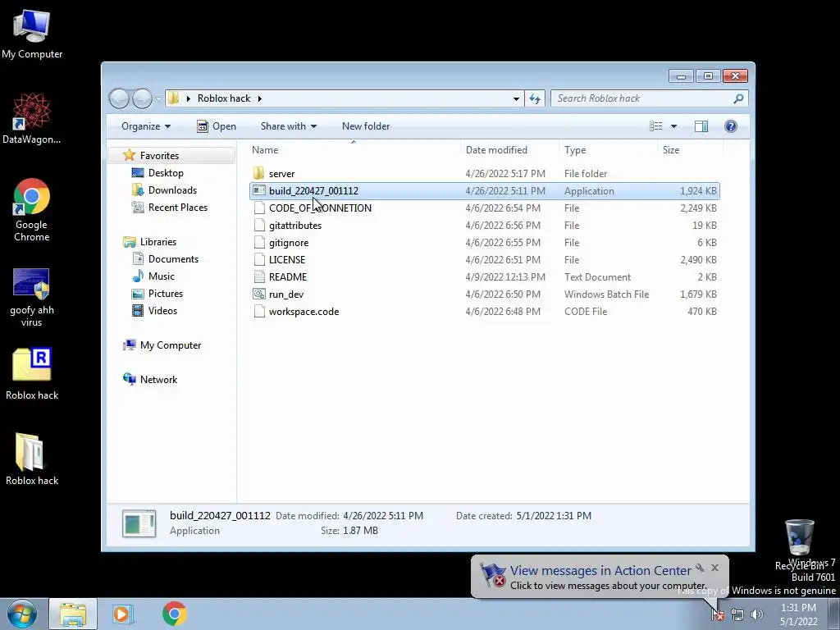Image resolution: width=840 pixels, height=630 pixels.
Task: Open the Organize dropdown menu
Action: point(146,126)
